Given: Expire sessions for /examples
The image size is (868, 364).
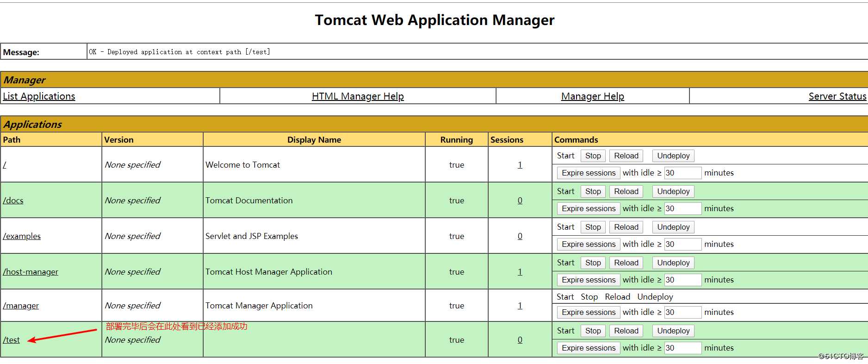Looking at the screenshot, I should 589,245.
